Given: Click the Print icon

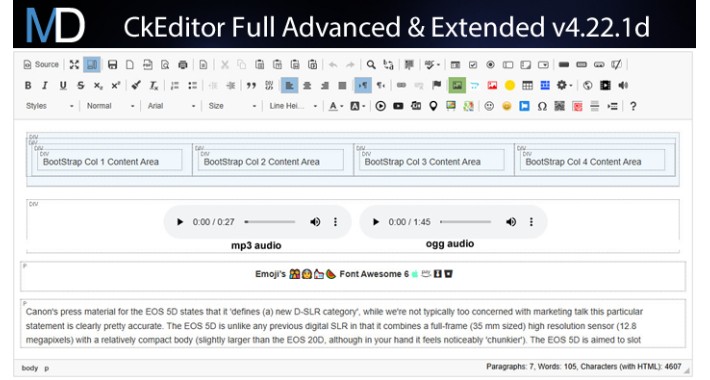Looking at the screenshot, I should (183, 65).
